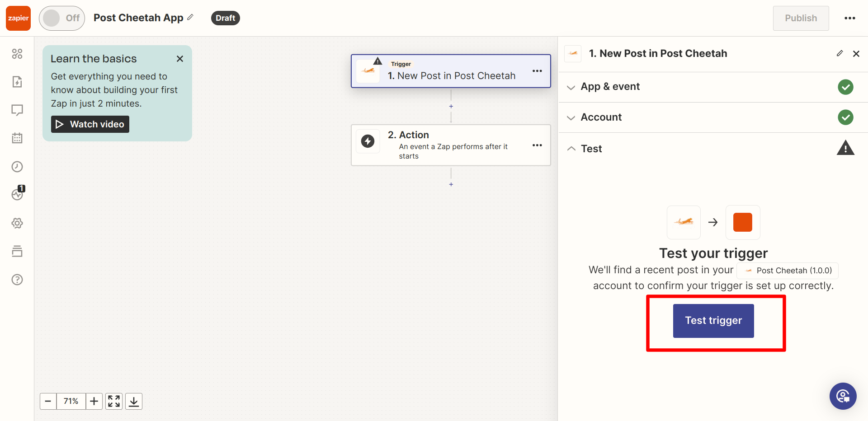
Task: Add a step after the Action step
Action: pos(451,184)
